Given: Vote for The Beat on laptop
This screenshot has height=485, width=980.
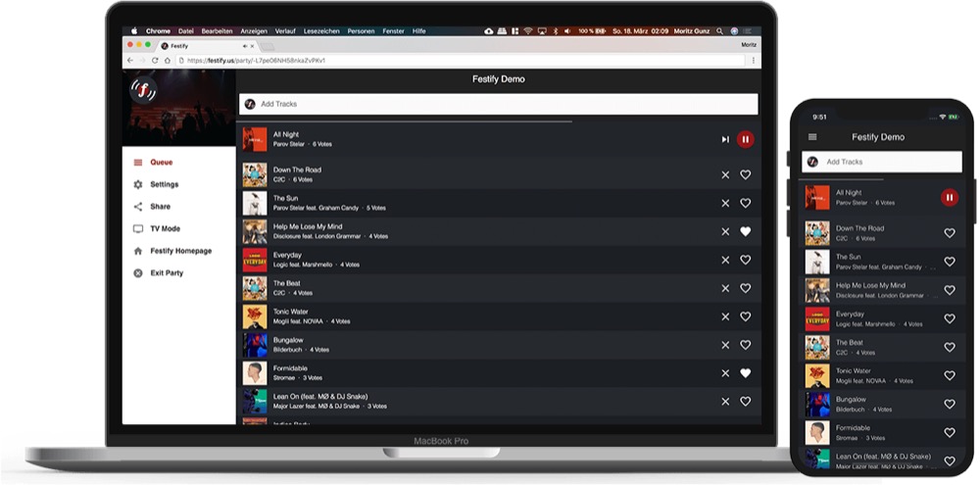Looking at the screenshot, I should pos(745,288).
